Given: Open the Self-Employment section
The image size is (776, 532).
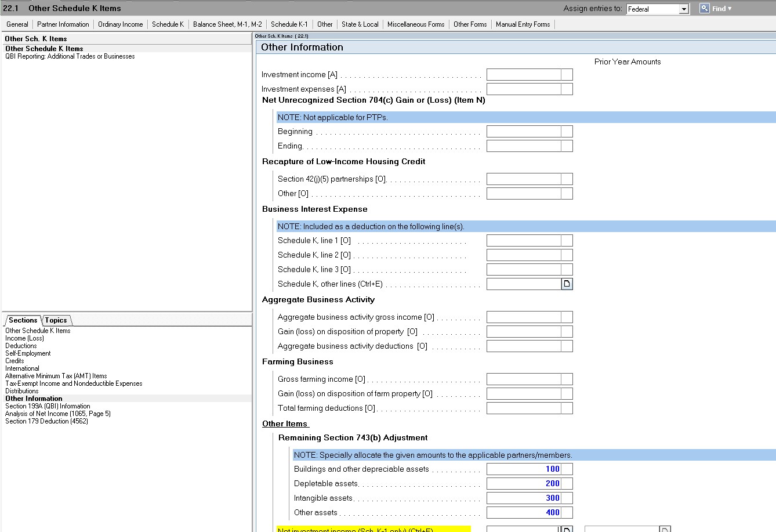Looking at the screenshot, I should coord(28,353).
